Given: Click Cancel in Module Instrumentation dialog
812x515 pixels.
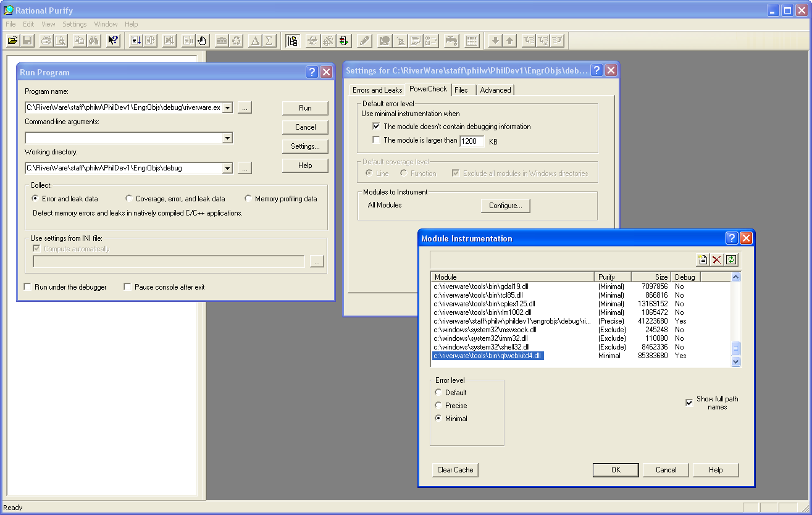Looking at the screenshot, I should [x=666, y=470].
